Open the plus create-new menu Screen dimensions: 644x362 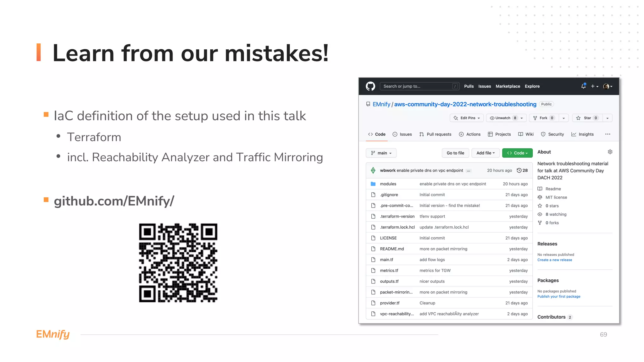[x=594, y=86]
